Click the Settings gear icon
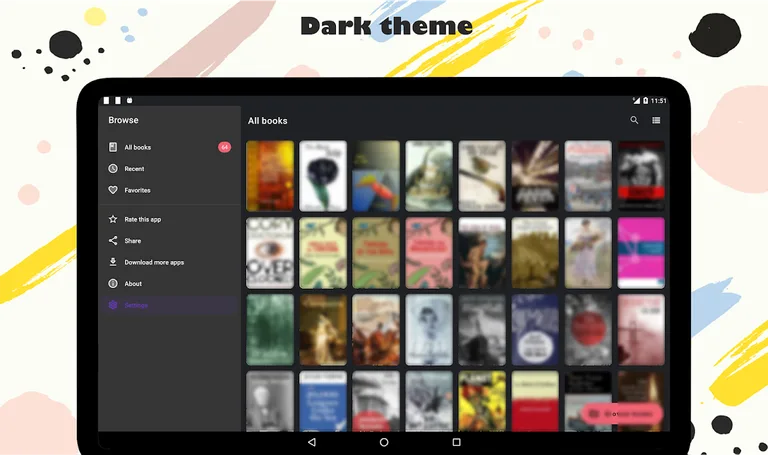 [x=113, y=305]
